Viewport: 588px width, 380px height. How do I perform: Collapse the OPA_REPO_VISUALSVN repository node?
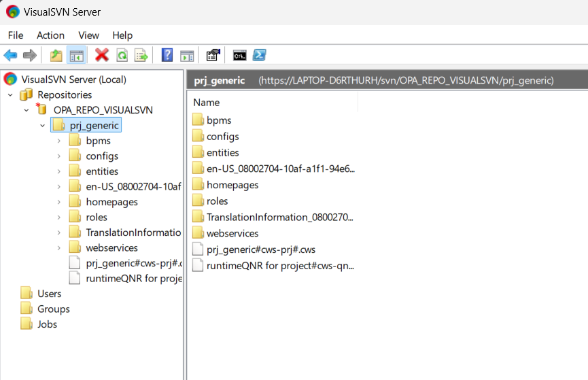(27, 110)
